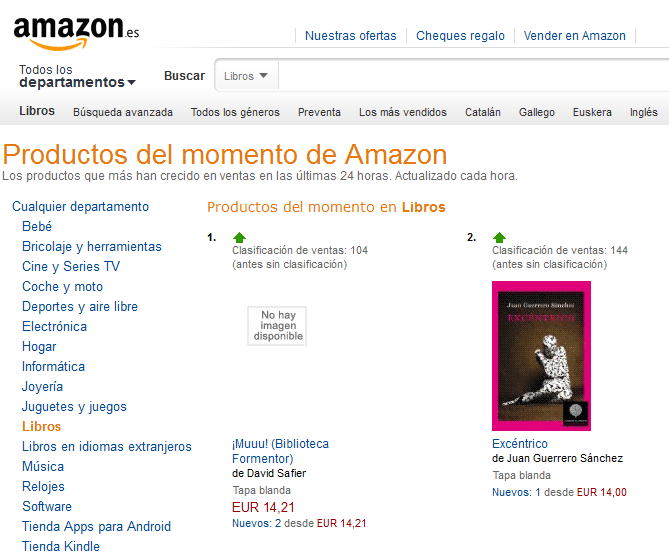Select the Electrónica department in the sidebar

[x=55, y=326]
